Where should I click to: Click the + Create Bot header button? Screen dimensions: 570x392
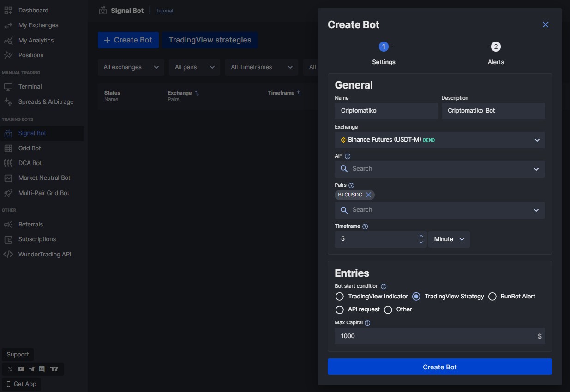[128, 40]
